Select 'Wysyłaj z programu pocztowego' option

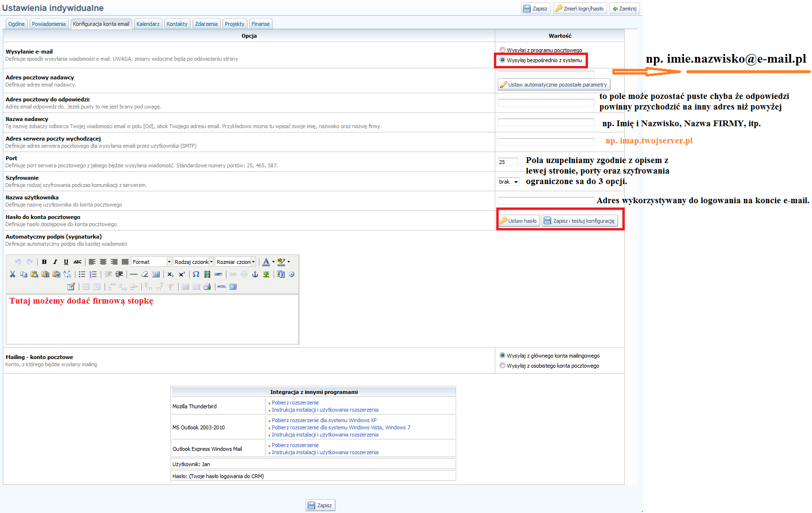click(502, 50)
